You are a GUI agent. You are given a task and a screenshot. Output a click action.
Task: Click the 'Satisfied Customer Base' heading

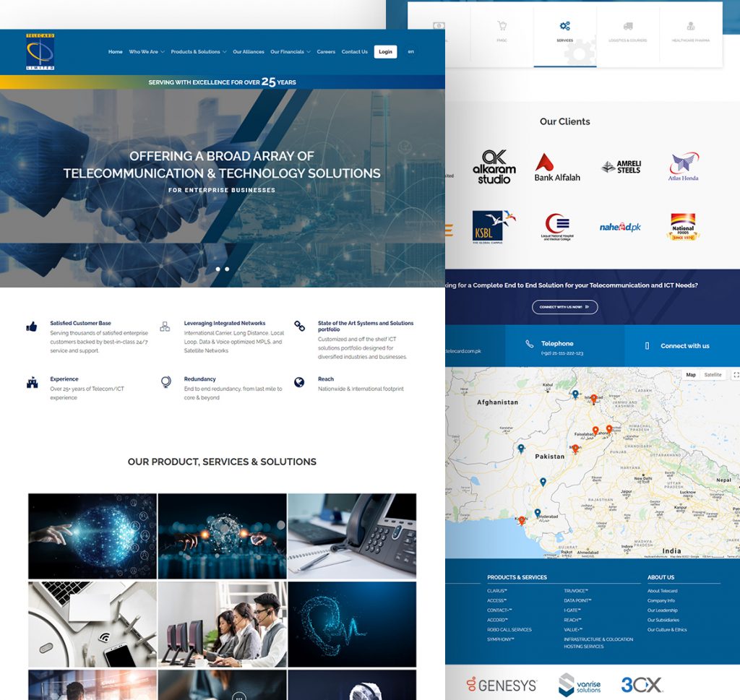81,323
